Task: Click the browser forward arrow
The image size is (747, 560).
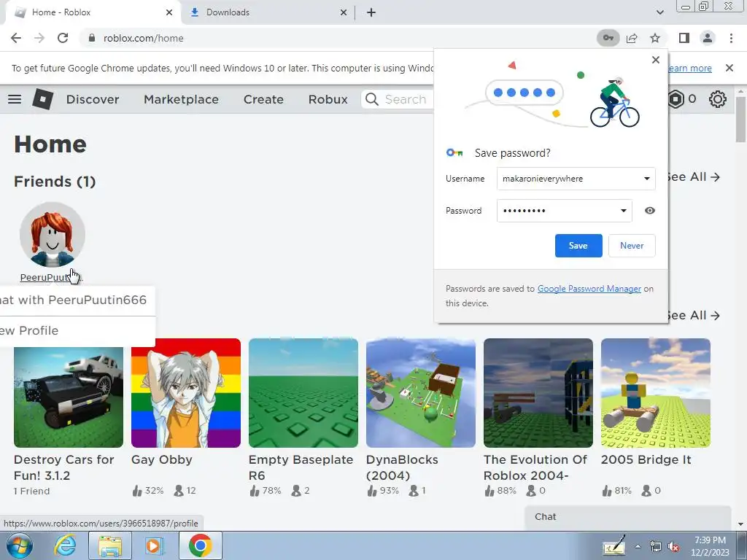Action: pos(39,38)
